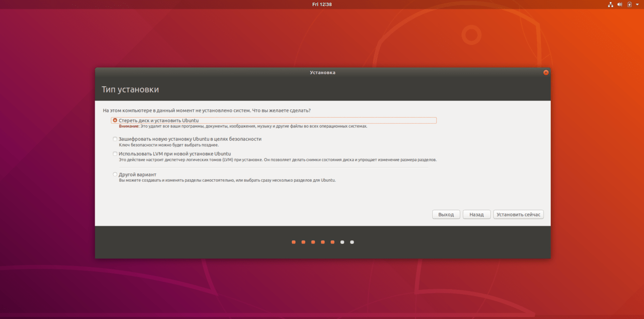Click the sixth white progress dot
The image size is (644, 319).
342,242
